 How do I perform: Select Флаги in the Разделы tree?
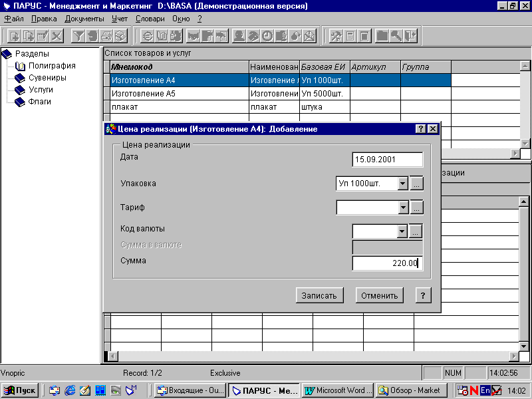tap(39, 102)
